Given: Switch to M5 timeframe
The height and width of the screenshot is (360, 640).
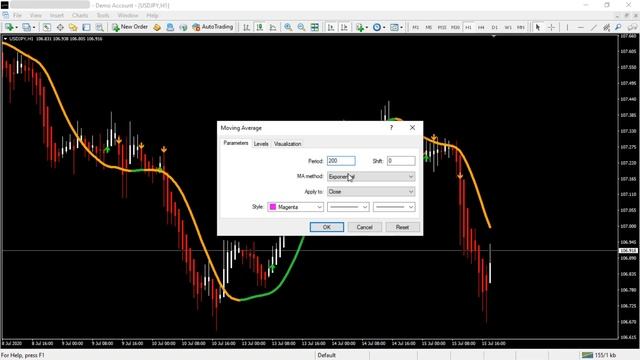Looking at the screenshot, I should [x=429, y=27].
